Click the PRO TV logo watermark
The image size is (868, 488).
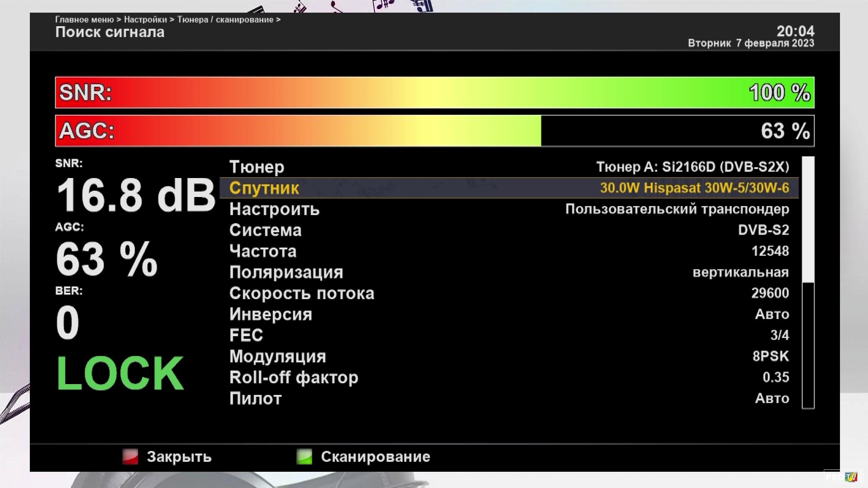click(842, 477)
